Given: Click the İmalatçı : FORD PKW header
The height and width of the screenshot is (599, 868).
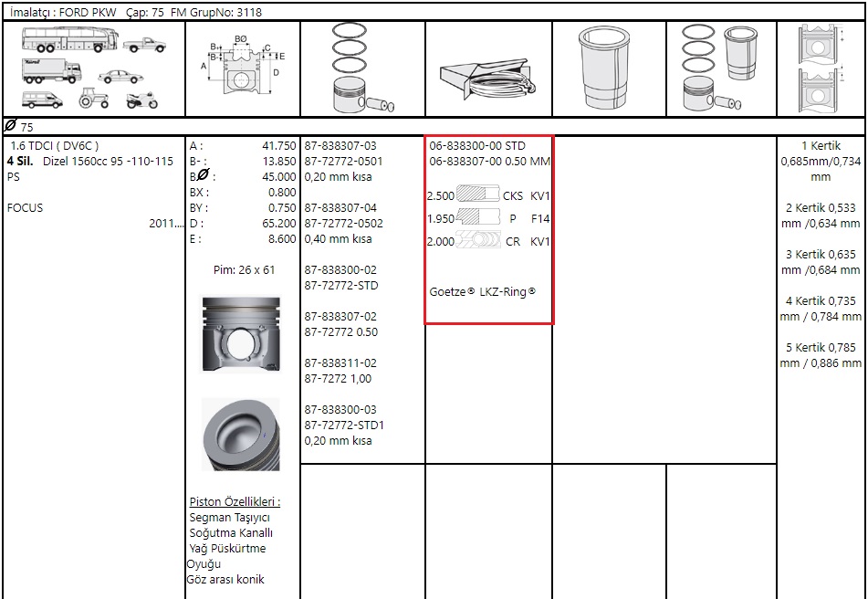Looking at the screenshot, I should click(63, 12).
